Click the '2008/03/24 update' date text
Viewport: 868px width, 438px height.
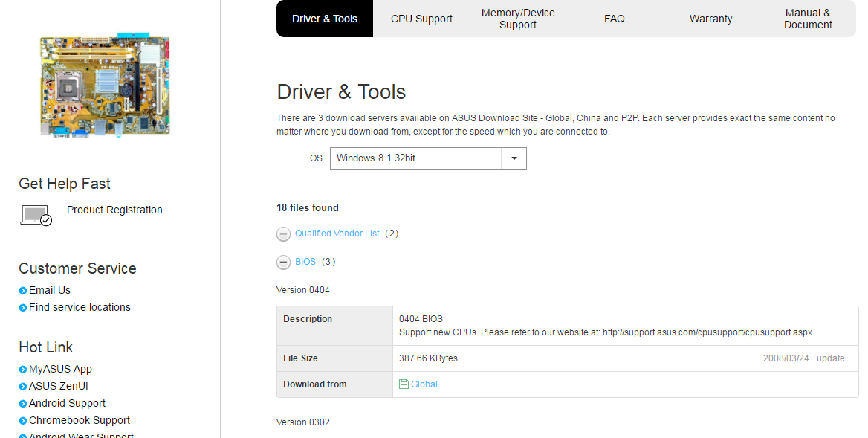point(804,358)
